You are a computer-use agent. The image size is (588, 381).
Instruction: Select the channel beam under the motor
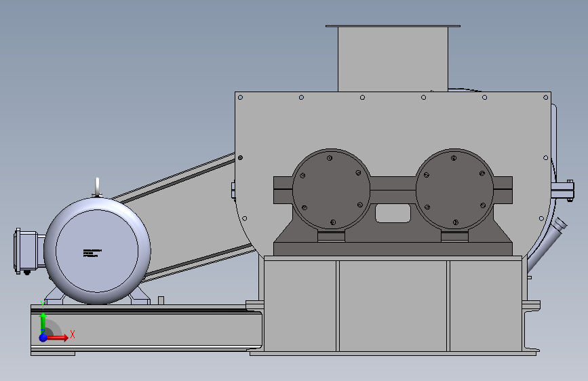click(146, 329)
